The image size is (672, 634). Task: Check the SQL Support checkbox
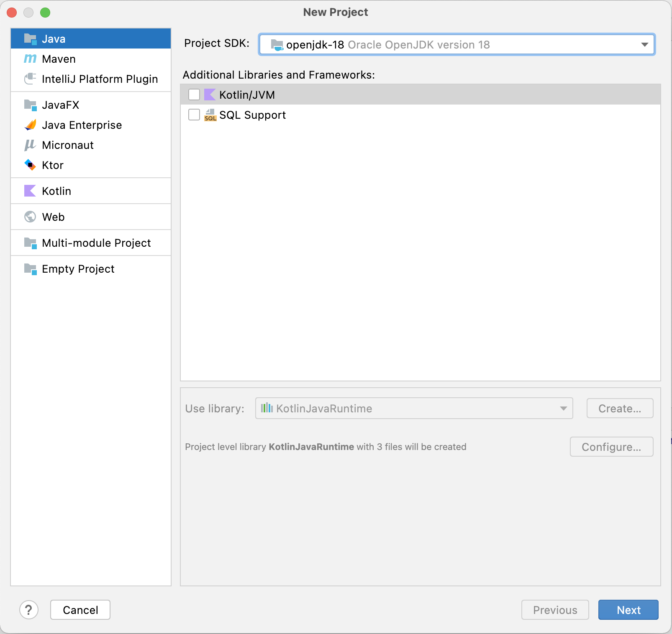(x=194, y=115)
